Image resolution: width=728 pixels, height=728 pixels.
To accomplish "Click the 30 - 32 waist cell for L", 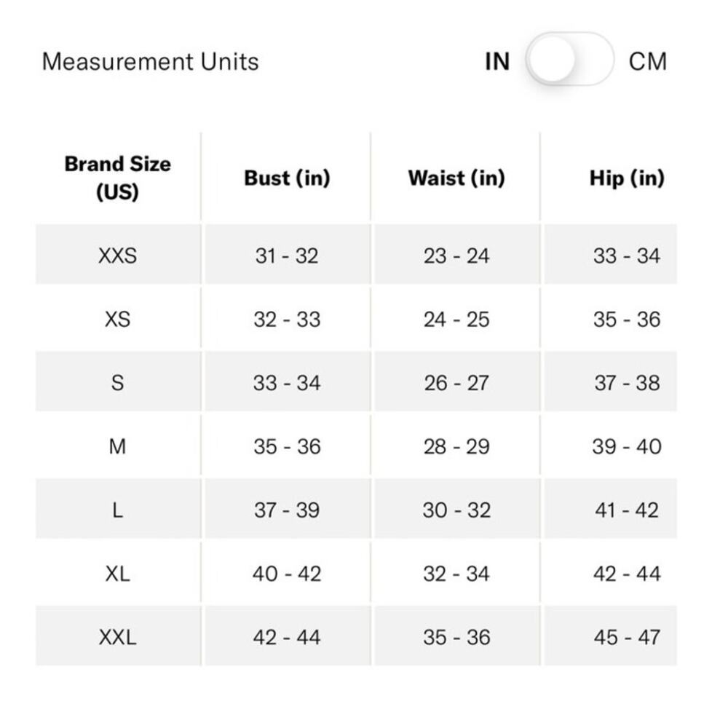I will 456,510.
